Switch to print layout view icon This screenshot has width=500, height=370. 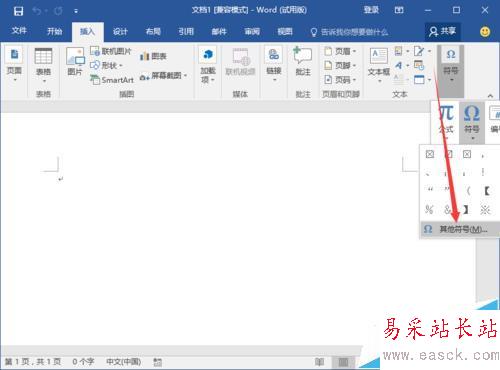click(343, 362)
